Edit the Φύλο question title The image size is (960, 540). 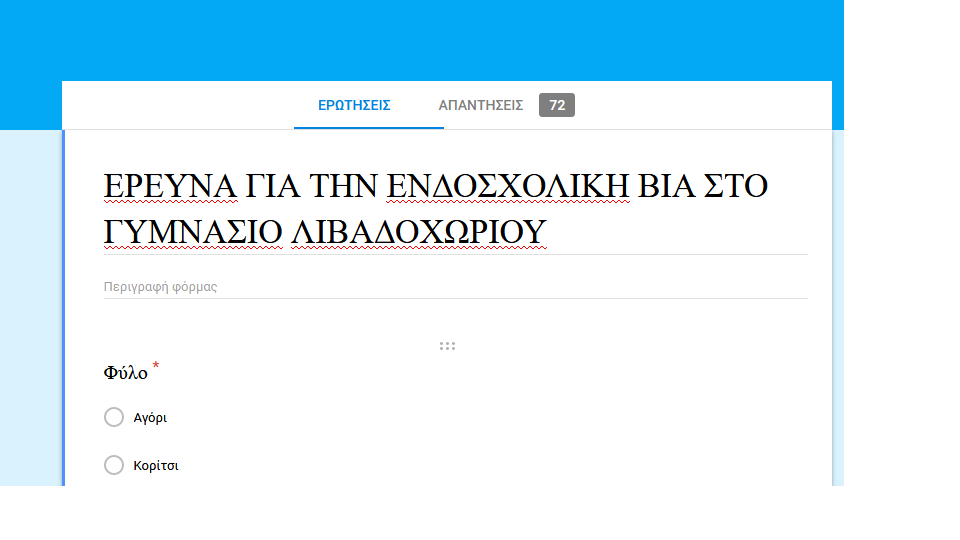tap(125, 373)
